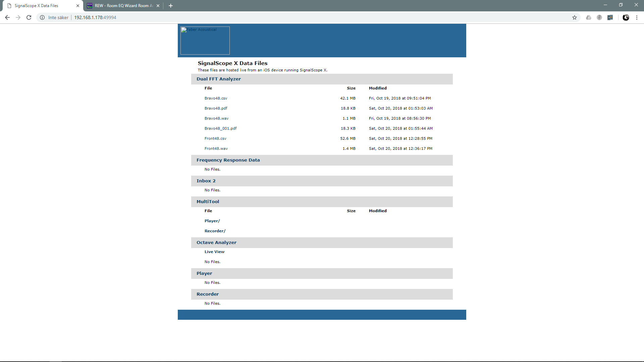Open the Chrome three-dot menu
Image resolution: width=644 pixels, height=362 pixels.
[637, 17]
